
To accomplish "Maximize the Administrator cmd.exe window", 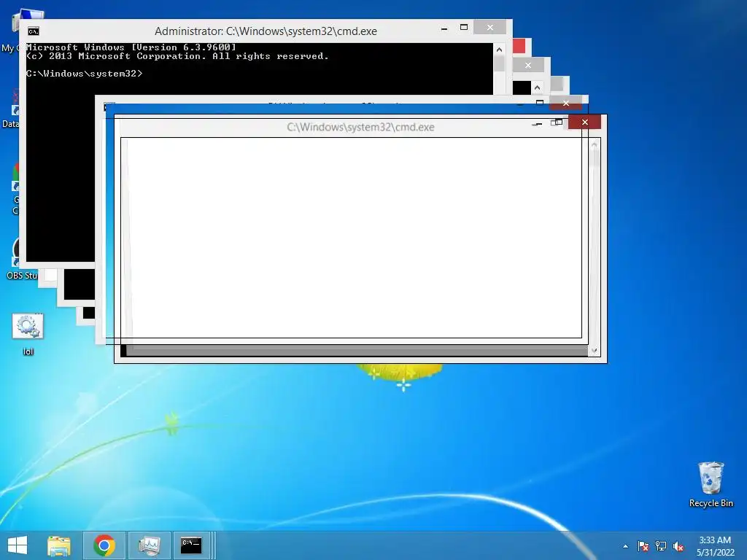I will 463,28.
